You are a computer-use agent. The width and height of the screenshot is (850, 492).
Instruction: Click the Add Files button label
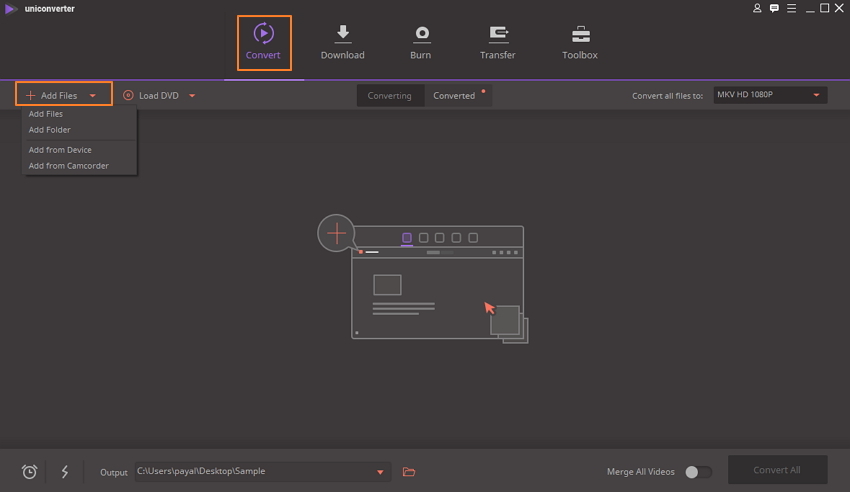pos(59,96)
